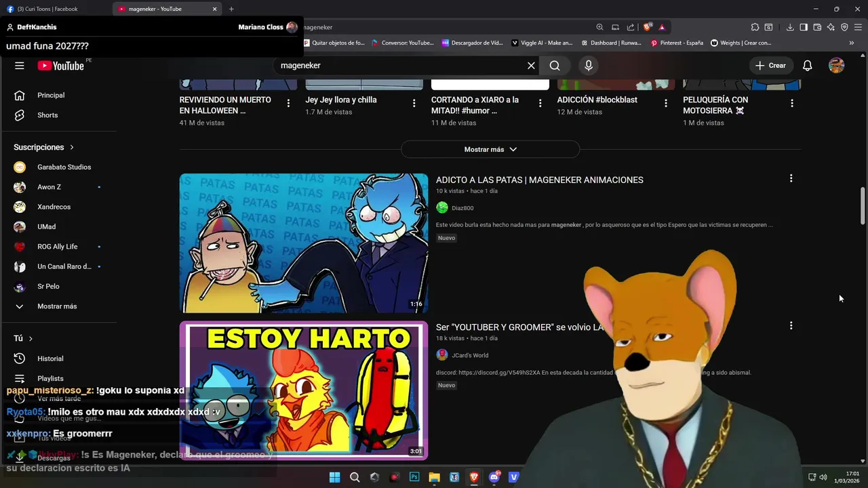Click the browser zoom magnifier icon
This screenshot has width=868, height=488.
(599, 27)
